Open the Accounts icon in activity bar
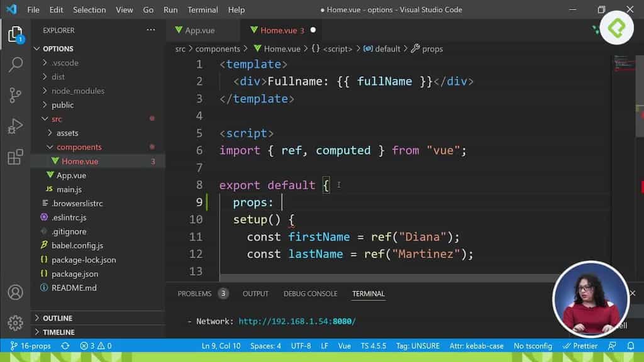 coord(16,292)
